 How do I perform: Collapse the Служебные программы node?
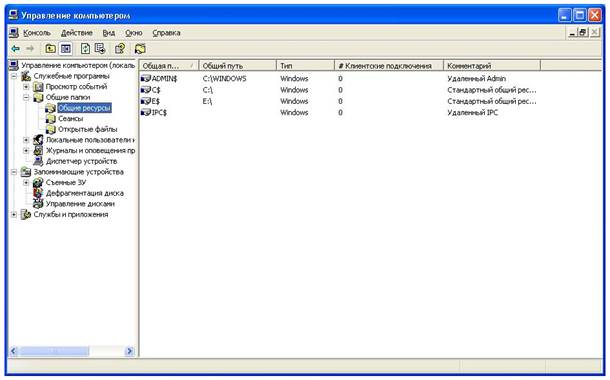pyautogui.click(x=14, y=76)
